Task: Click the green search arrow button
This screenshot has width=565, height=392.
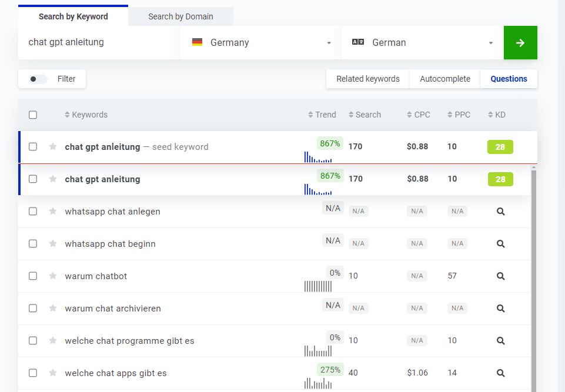Action: pyautogui.click(x=520, y=42)
